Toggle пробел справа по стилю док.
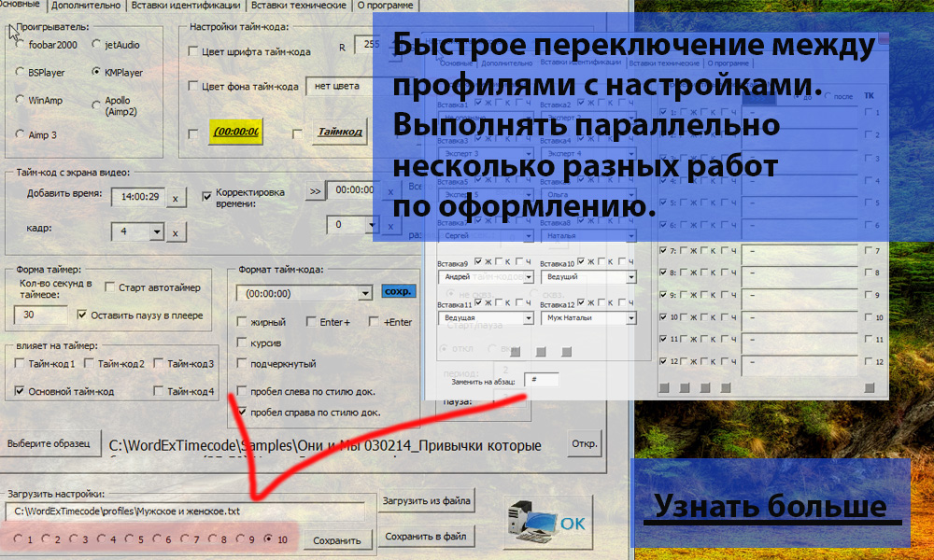This screenshot has width=934, height=560. [242, 412]
